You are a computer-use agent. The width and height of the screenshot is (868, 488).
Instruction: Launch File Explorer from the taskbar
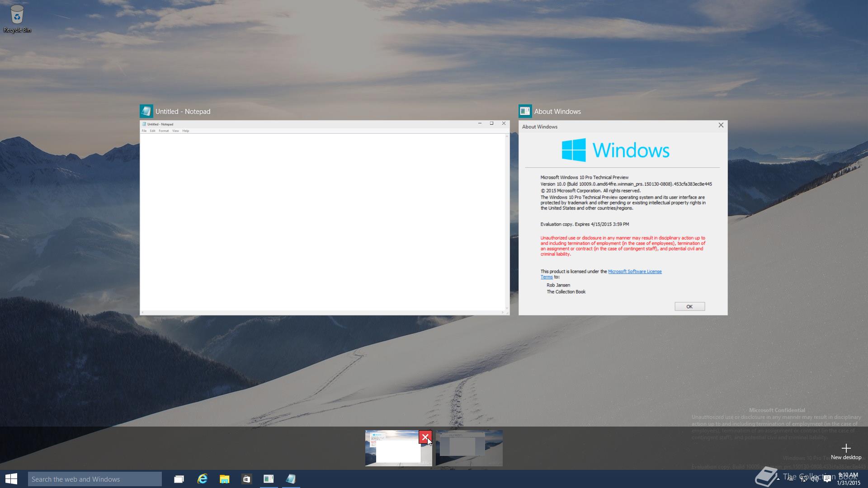tap(224, 479)
